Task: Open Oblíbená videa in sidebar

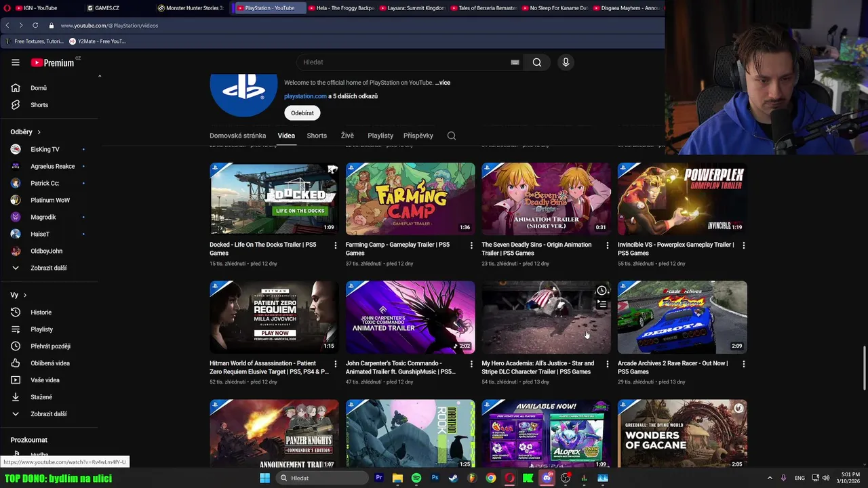Action: pos(49,363)
